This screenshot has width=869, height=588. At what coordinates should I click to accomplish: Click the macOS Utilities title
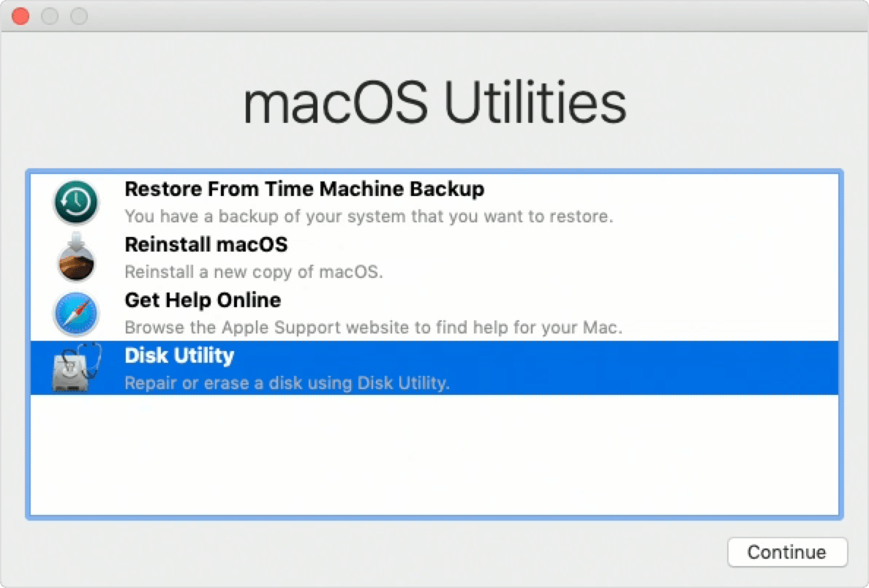[x=434, y=102]
